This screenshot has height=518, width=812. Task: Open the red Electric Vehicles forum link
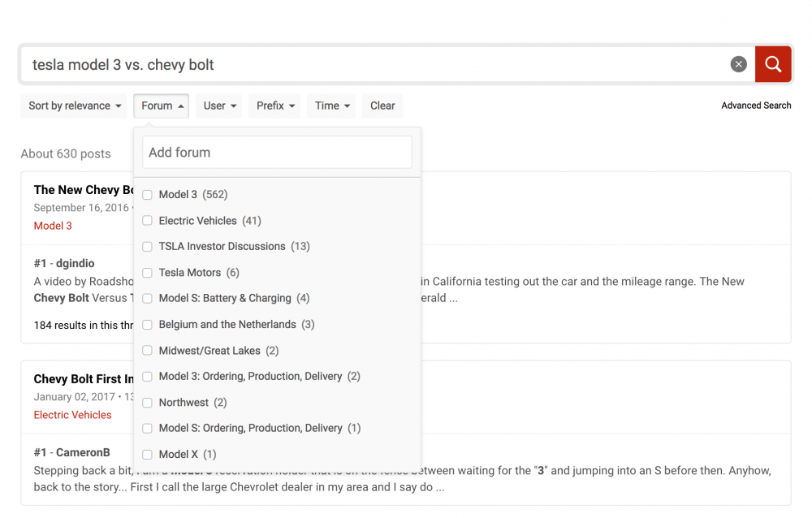(x=72, y=415)
